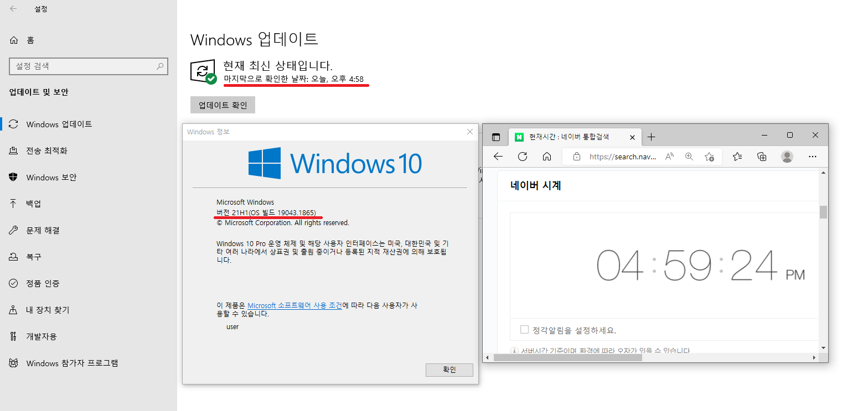Viewport: 868px width, 411px height.
Task: Click the Edge vertical scrollbar thumb
Action: tap(823, 212)
